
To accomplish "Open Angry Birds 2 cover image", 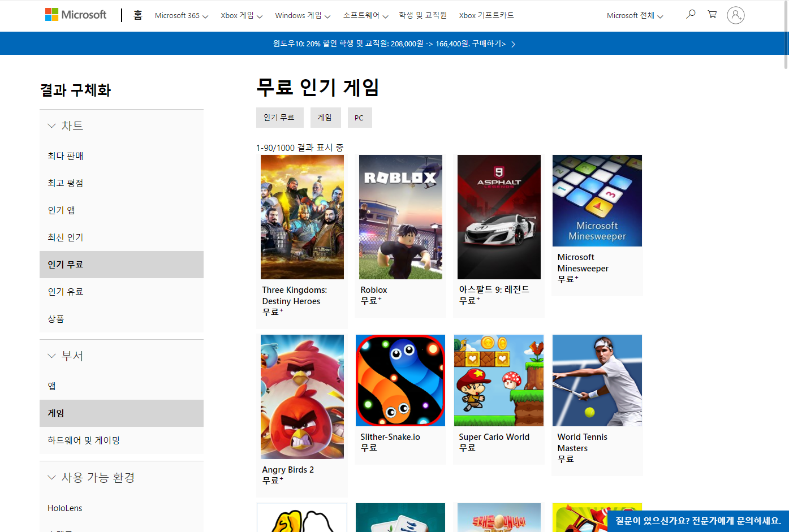I will pyautogui.click(x=302, y=397).
